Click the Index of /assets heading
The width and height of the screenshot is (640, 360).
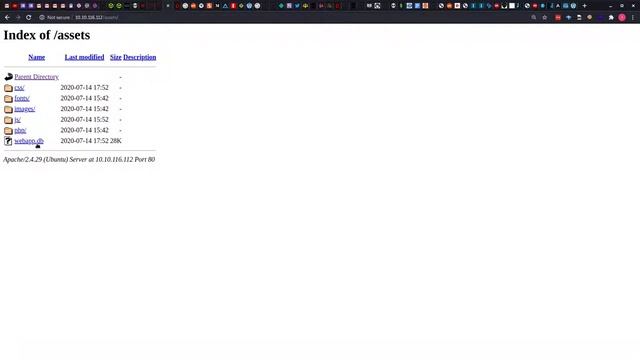47,35
